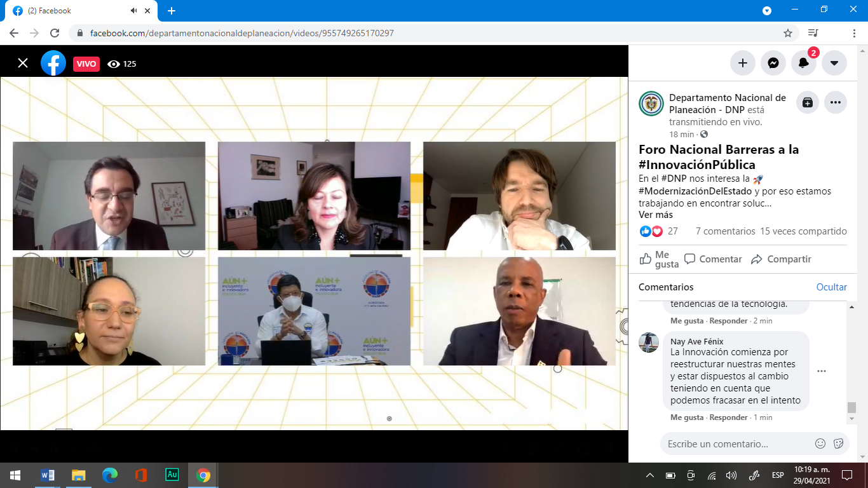Open the emoji picker in comment box
This screenshot has width=868, height=488.
[820, 444]
